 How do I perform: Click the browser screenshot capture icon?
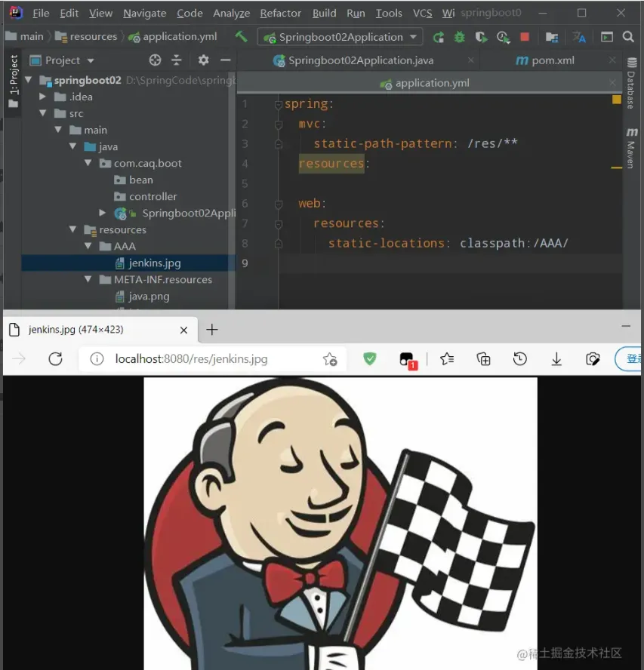[x=593, y=359]
